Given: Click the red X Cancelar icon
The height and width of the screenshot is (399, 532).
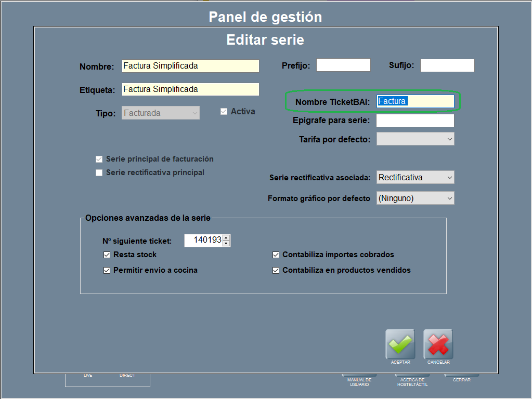Looking at the screenshot, I should click(x=438, y=343).
